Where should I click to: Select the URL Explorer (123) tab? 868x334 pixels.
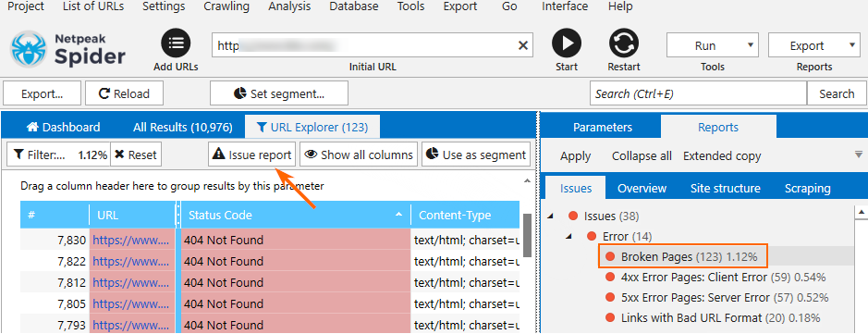pyautogui.click(x=312, y=127)
